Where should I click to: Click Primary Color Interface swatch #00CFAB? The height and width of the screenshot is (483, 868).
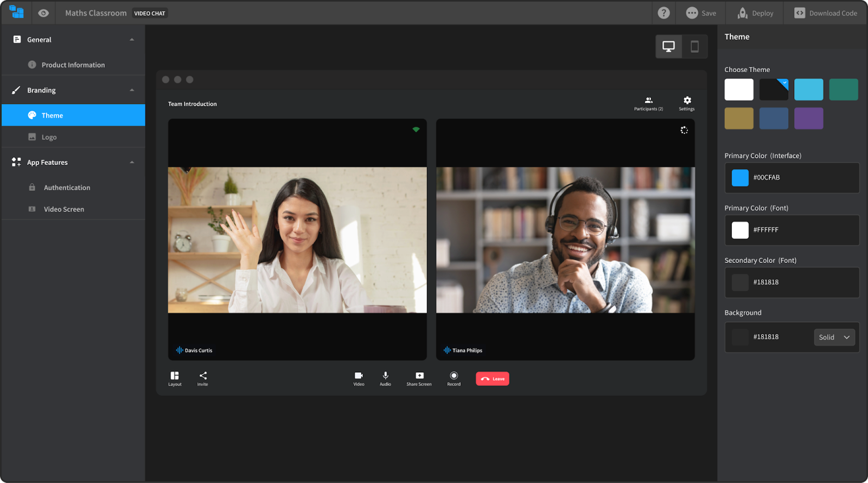[740, 178]
